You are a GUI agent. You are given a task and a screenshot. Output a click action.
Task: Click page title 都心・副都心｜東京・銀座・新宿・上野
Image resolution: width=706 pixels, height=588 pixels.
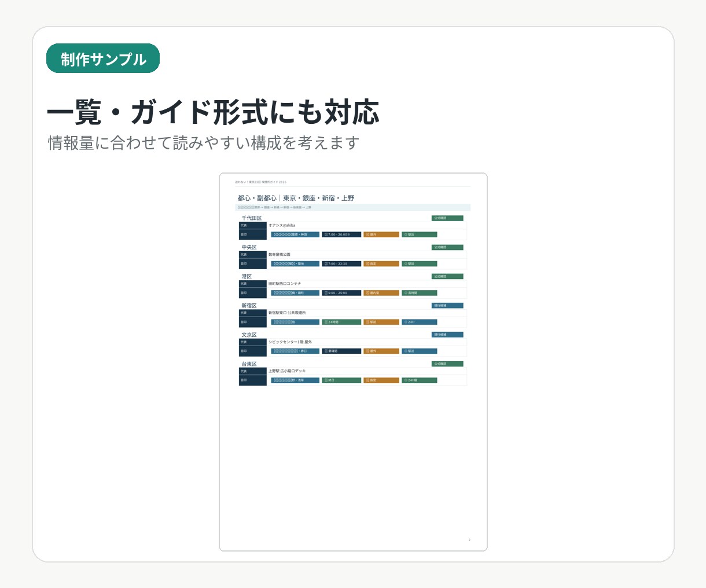(x=296, y=198)
